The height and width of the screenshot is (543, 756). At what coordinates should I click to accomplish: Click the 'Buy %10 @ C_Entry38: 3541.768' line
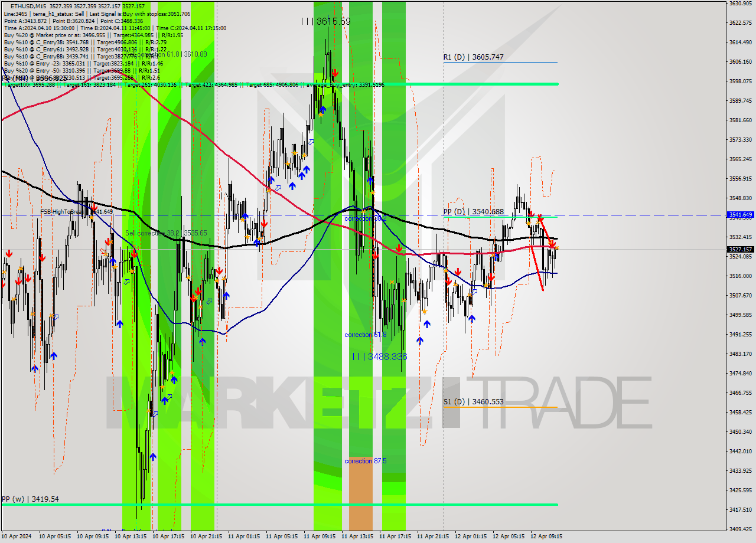85,42
